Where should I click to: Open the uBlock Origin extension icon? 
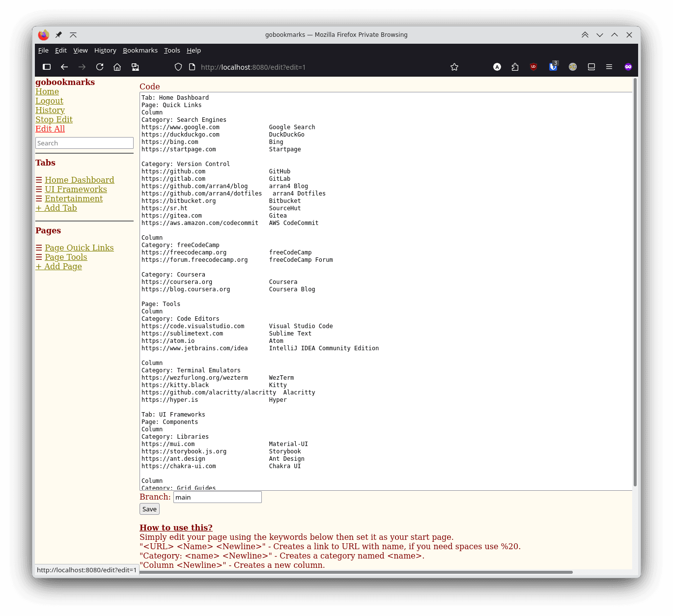(533, 67)
